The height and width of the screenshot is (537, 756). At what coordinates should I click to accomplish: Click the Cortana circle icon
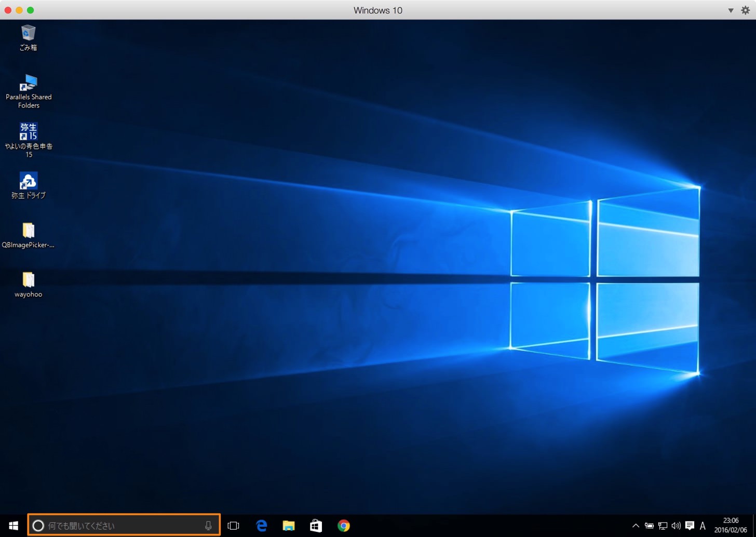[x=38, y=526]
